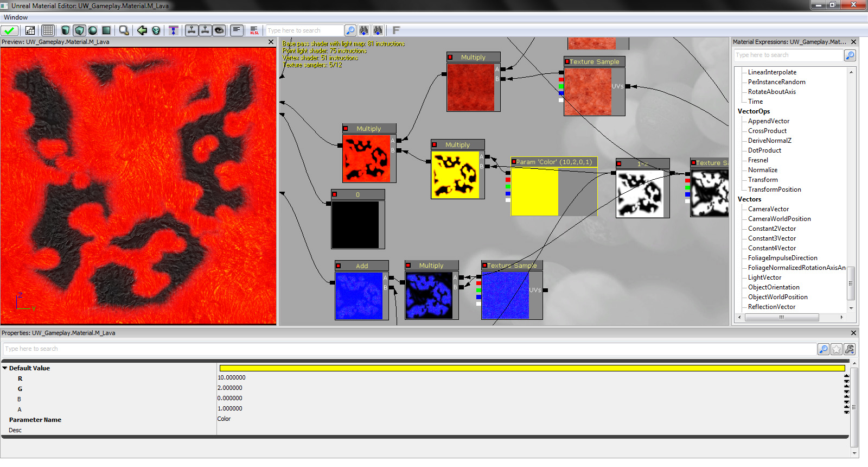The width and height of the screenshot is (868, 467).
Task: Click the toolbar search magnifier button
Action: coord(350,30)
